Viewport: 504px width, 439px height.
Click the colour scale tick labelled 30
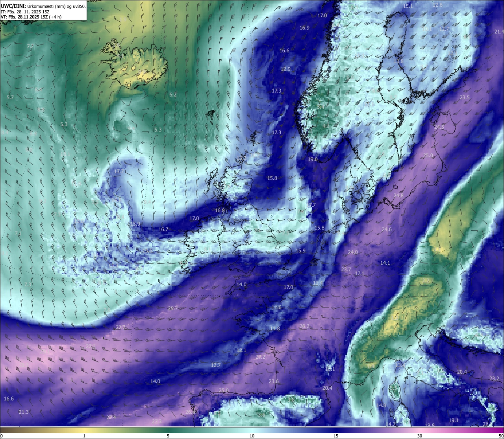pos(420,435)
